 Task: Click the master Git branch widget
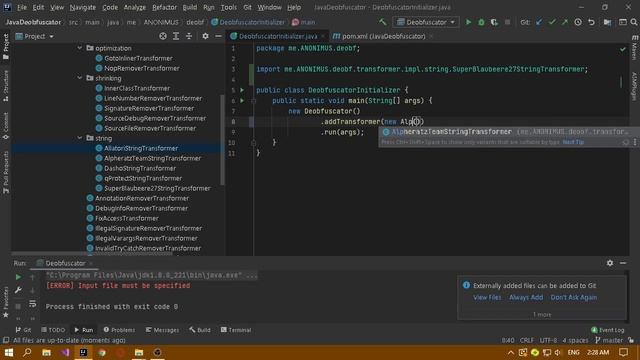pos(609,340)
